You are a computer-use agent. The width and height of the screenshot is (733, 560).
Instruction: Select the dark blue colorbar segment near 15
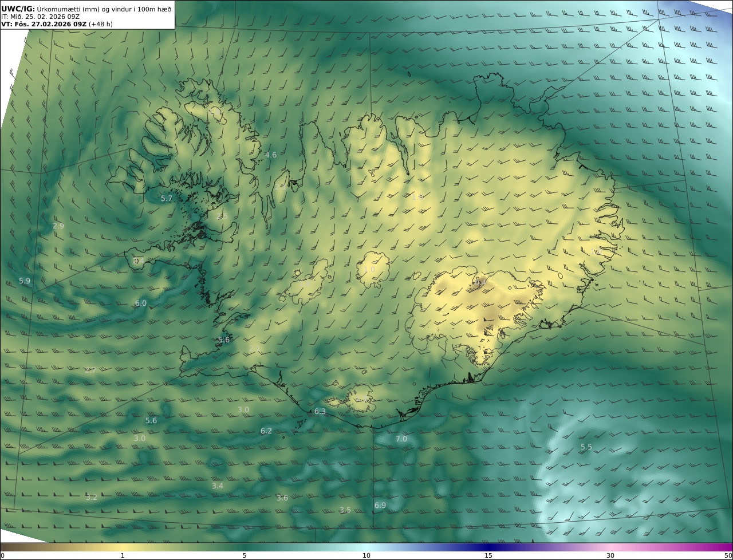coord(488,547)
